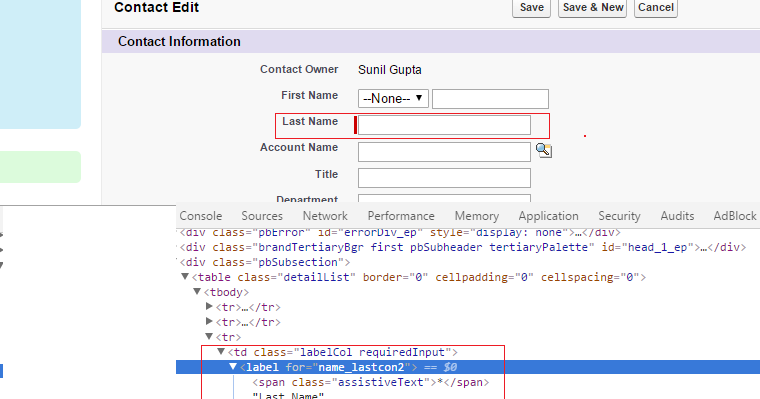Expand the second collapsed tr row
This screenshot has height=399, width=760.
[x=209, y=321]
